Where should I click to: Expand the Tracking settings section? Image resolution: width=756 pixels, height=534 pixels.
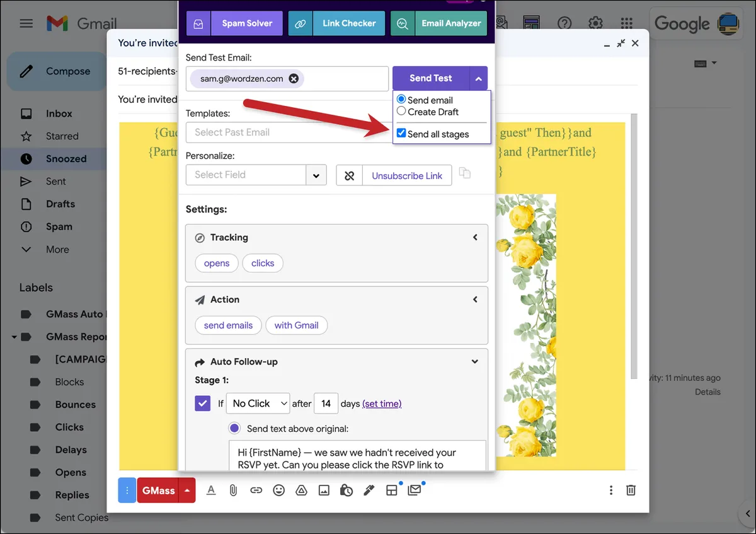(x=475, y=238)
